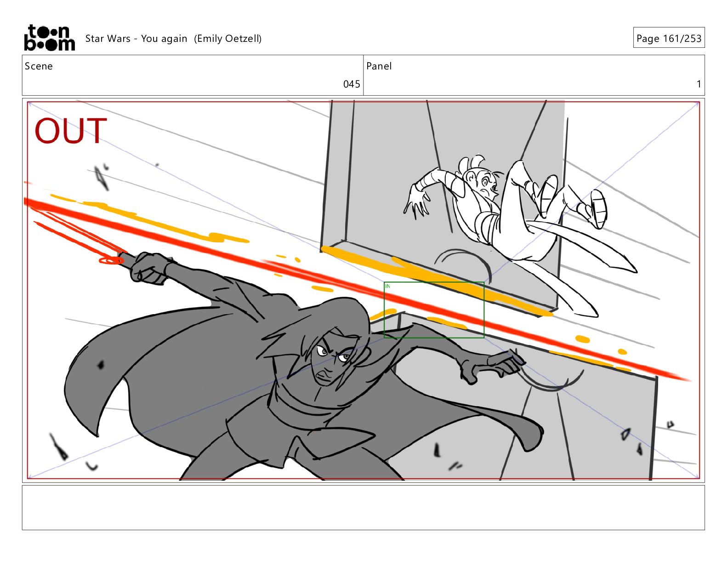Click the red 'OUT' camera label
Image resolution: width=728 pixels, height=563 pixels.
click(x=71, y=131)
